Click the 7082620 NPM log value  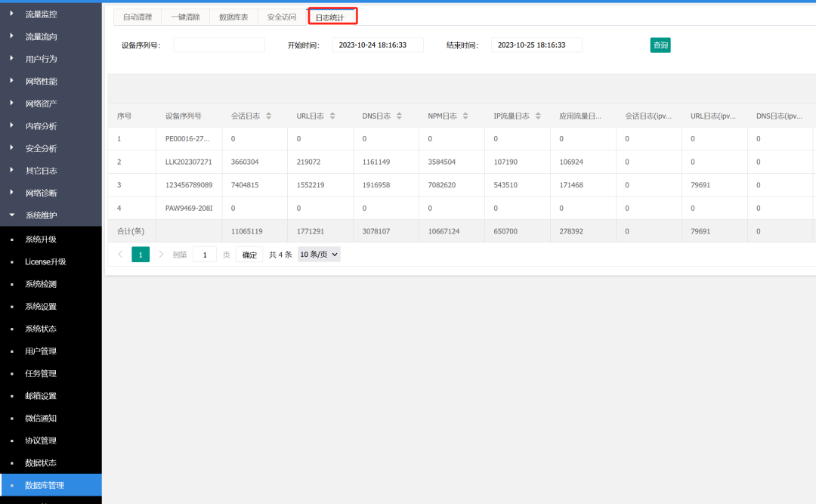tap(442, 185)
